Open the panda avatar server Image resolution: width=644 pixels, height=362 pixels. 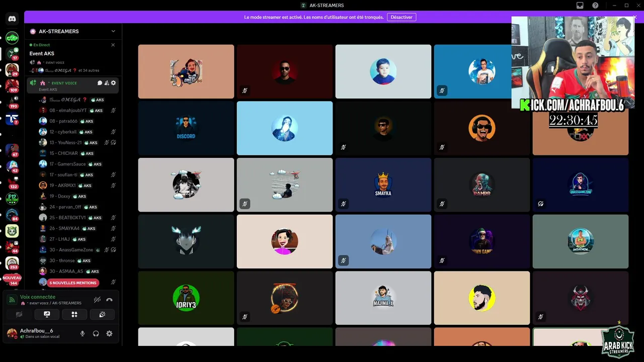(x=12, y=231)
